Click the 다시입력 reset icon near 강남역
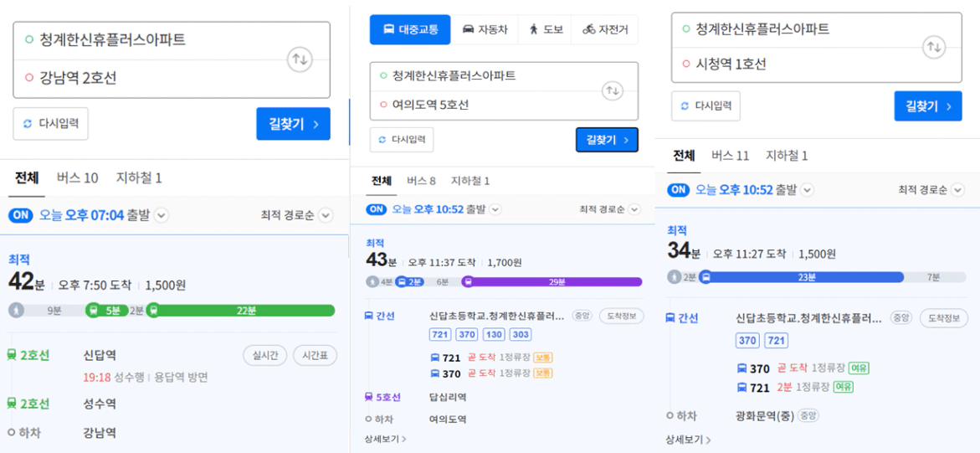 (x=27, y=124)
